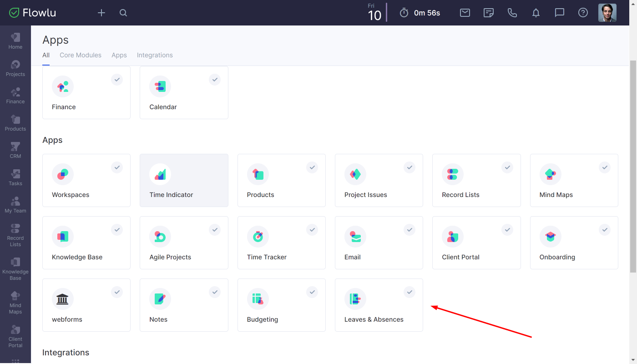Open the Calendar module card title
Image resolution: width=637 pixels, height=364 pixels.
pyautogui.click(x=163, y=107)
